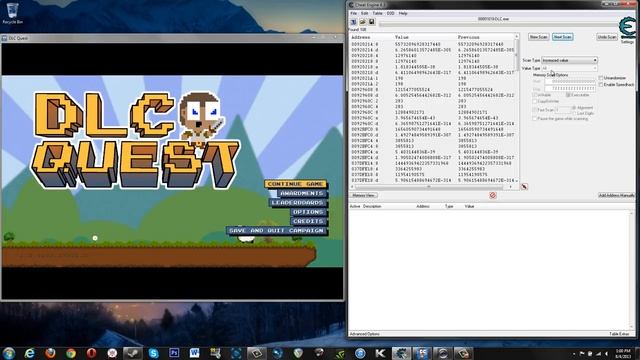The height and width of the screenshot is (360, 640).
Task: Launch Firefox from the taskbar
Action: pos(50,353)
